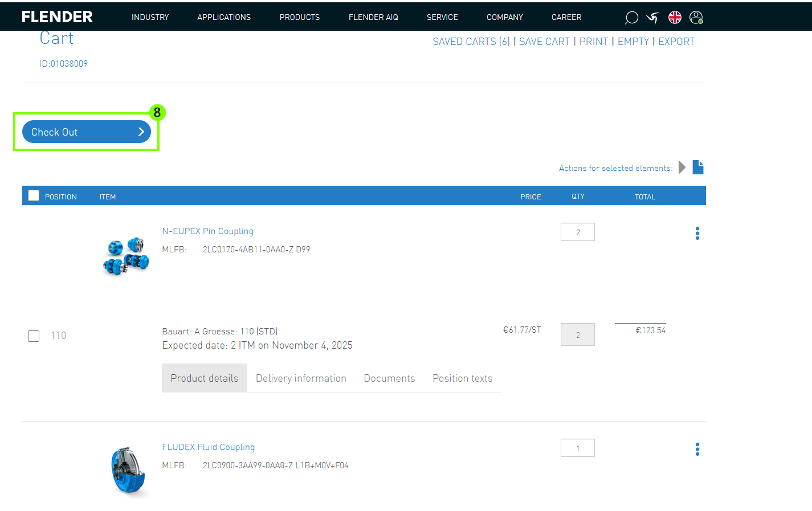Change language via UK flag icon
The height and width of the screenshot is (511, 812).
675,18
